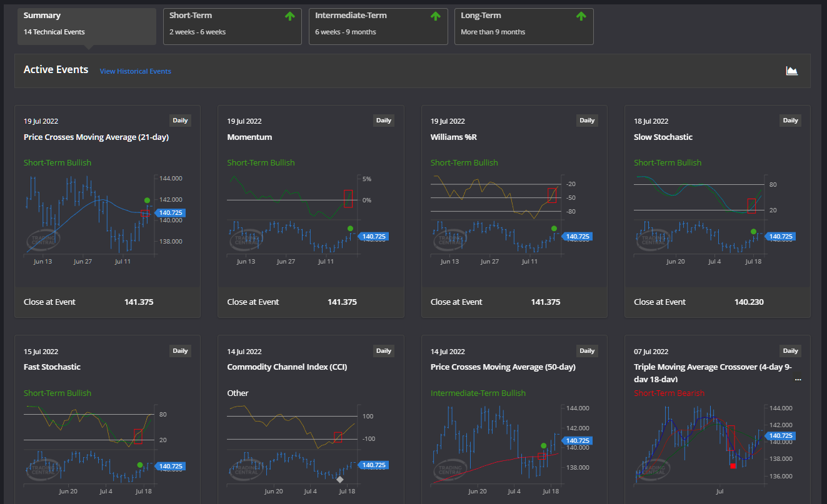Click the Close at Event value on Slow Stochastic card

pos(749,302)
